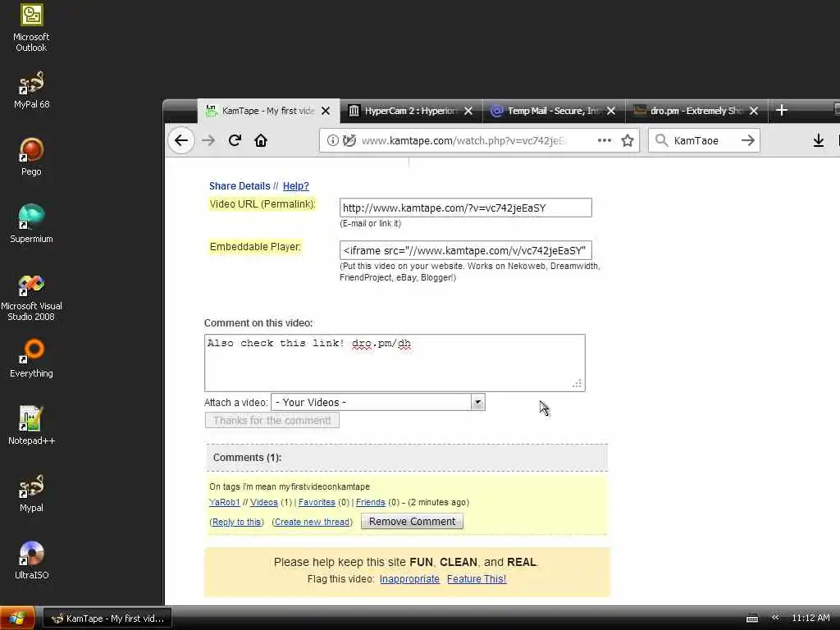Select the Everything search desktop icon
This screenshot has height=630, width=840.
coord(31,358)
